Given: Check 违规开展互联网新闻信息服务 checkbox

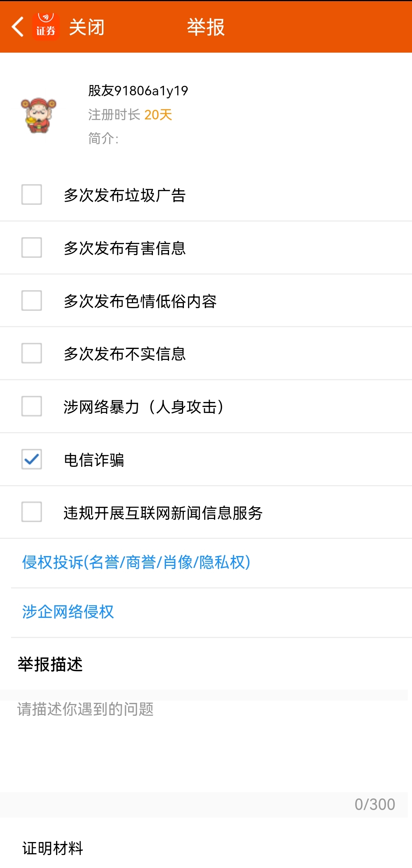Looking at the screenshot, I should click(32, 512).
